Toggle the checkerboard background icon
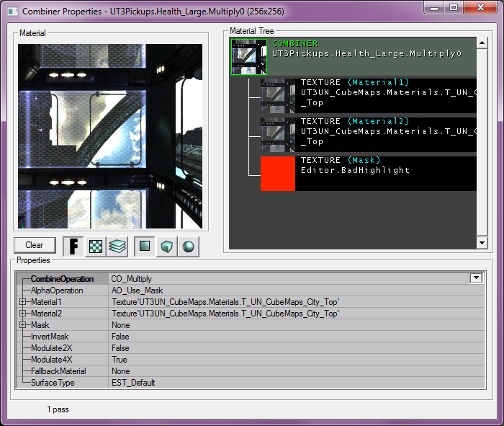The image size is (504, 426). pos(96,246)
